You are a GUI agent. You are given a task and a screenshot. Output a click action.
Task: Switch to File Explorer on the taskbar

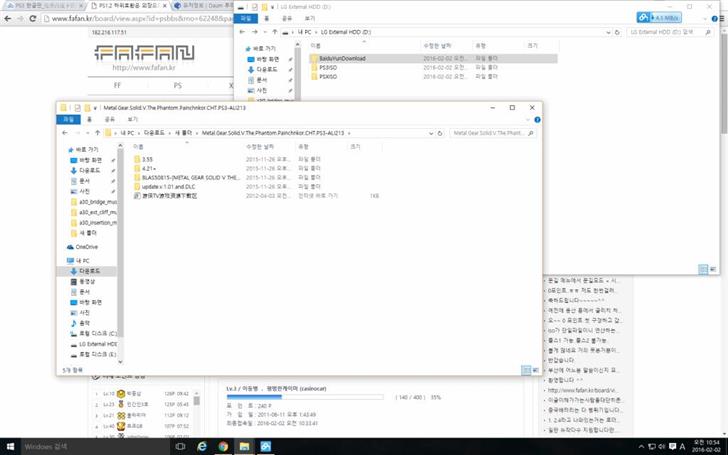(245, 447)
